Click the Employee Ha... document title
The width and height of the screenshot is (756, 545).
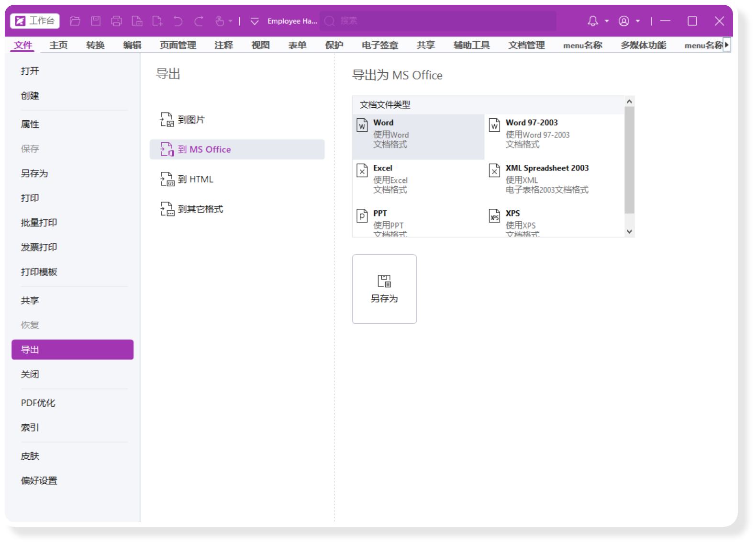click(x=292, y=21)
